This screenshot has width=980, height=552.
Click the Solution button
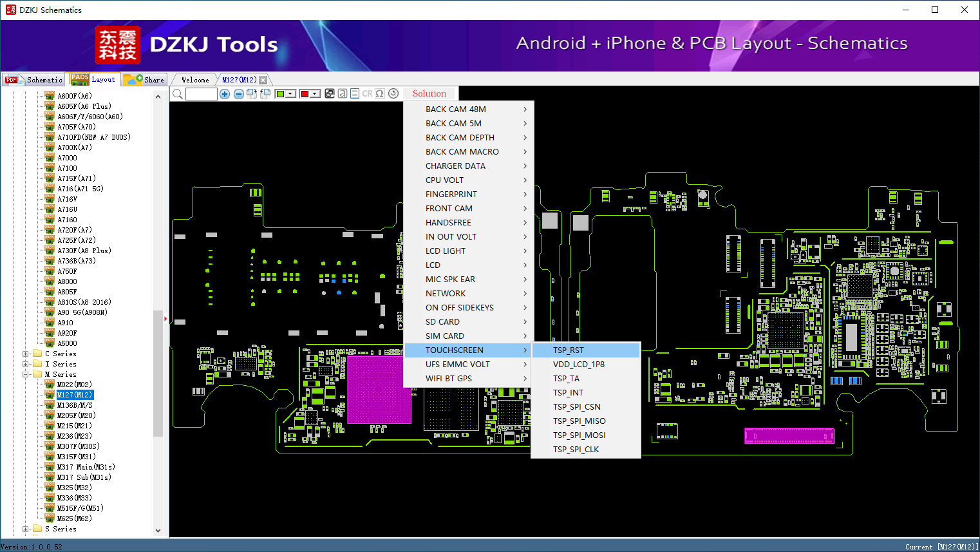(429, 93)
